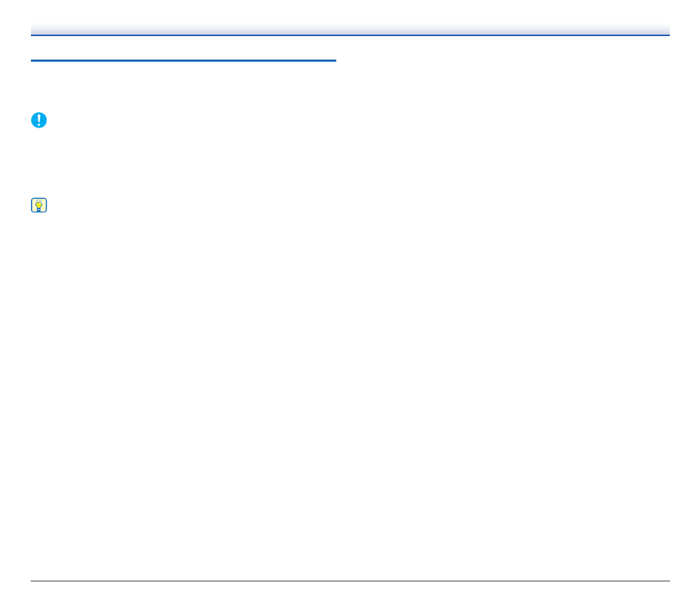Click the blue rim of the Important icon

click(x=32, y=120)
